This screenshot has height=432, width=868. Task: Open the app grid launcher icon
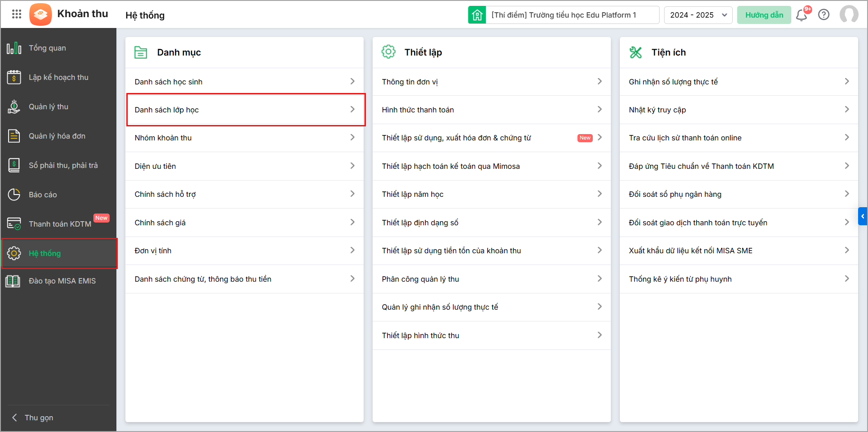point(17,14)
